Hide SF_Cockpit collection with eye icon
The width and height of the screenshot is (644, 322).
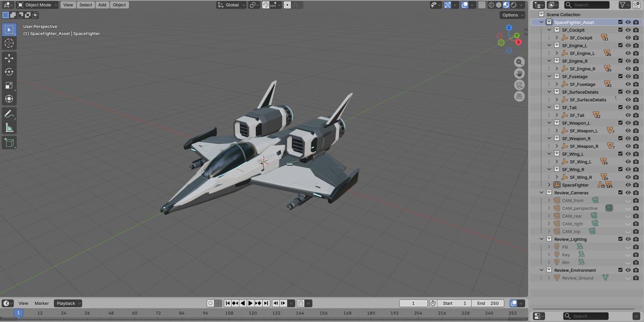tap(628, 30)
